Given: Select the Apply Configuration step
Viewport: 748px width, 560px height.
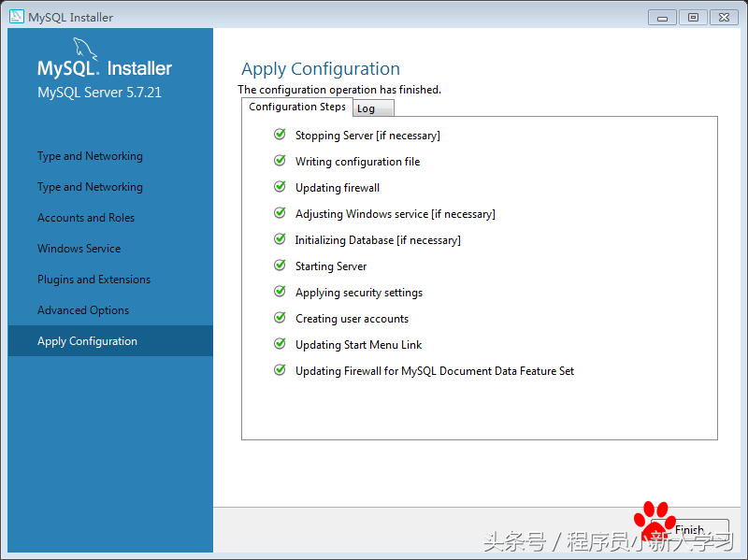Looking at the screenshot, I should (x=85, y=340).
